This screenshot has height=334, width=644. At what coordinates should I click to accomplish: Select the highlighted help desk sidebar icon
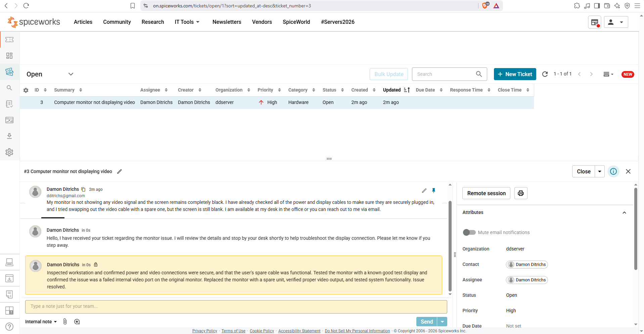tap(9, 72)
